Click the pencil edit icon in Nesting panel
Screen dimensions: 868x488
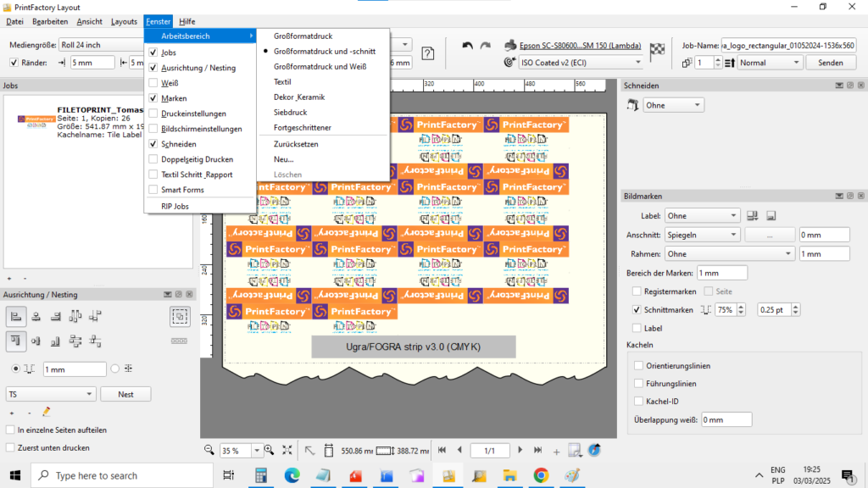(x=46, y=411)
